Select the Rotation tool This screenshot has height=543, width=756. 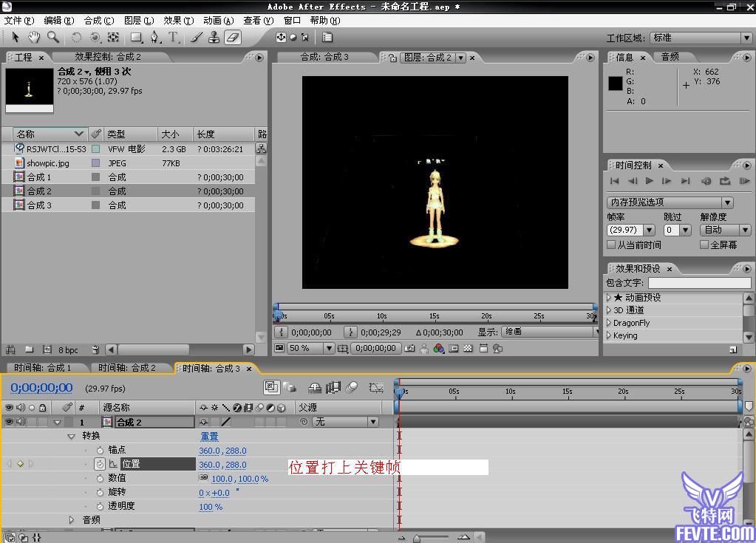(76, 38)
